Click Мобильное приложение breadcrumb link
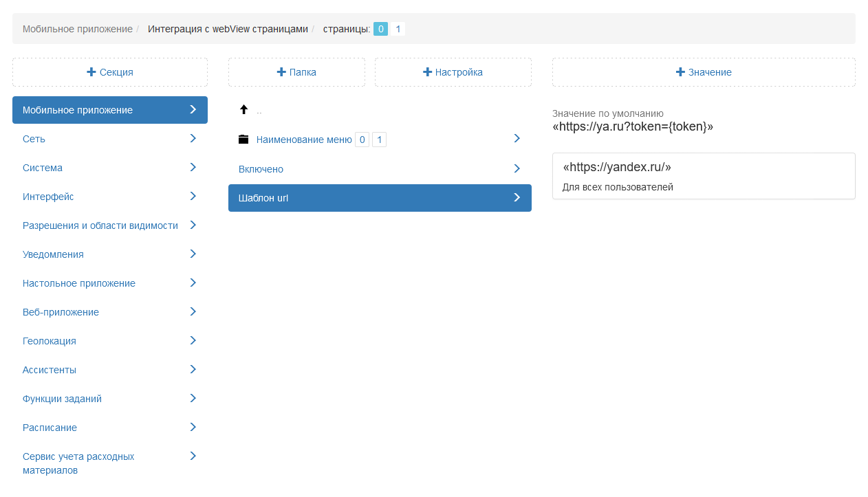This screenshot has height=497, width=868. pyautogui.click(x=77, y=29)
